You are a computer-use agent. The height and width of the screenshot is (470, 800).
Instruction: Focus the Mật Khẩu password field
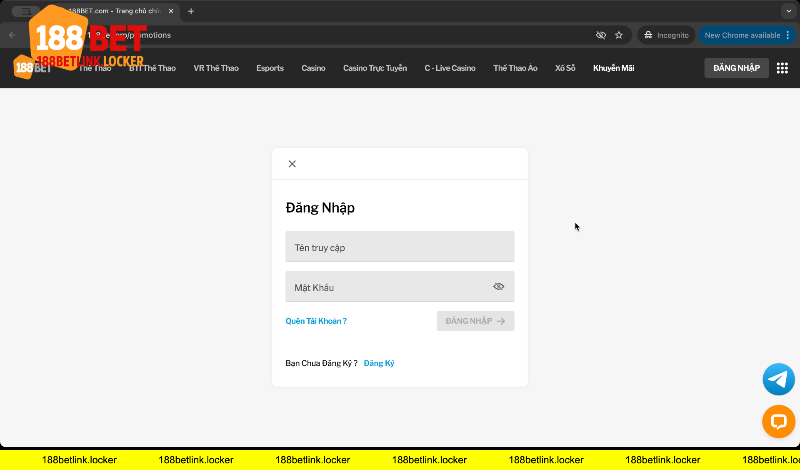385,287
